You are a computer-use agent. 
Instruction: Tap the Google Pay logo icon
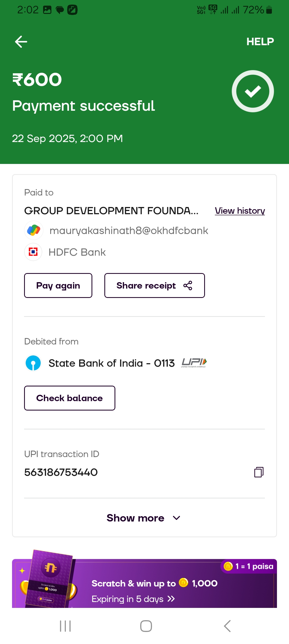click(x=34, y=230)
